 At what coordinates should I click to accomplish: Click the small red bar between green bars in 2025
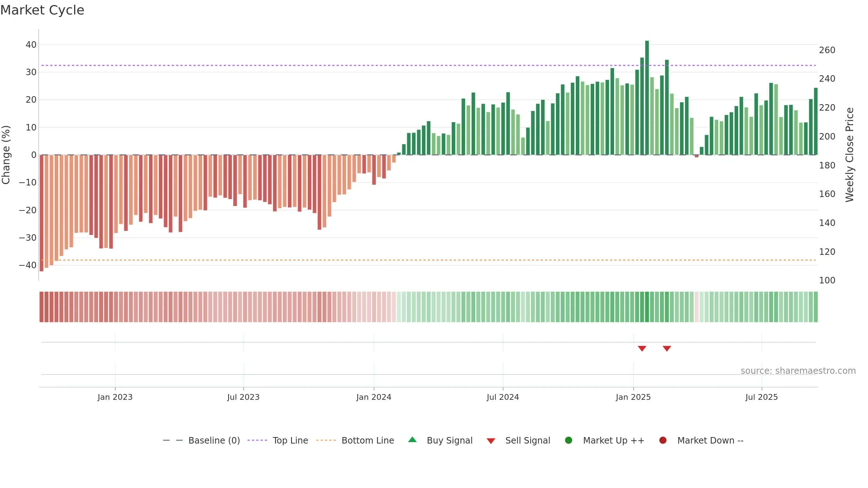(697, 156)
